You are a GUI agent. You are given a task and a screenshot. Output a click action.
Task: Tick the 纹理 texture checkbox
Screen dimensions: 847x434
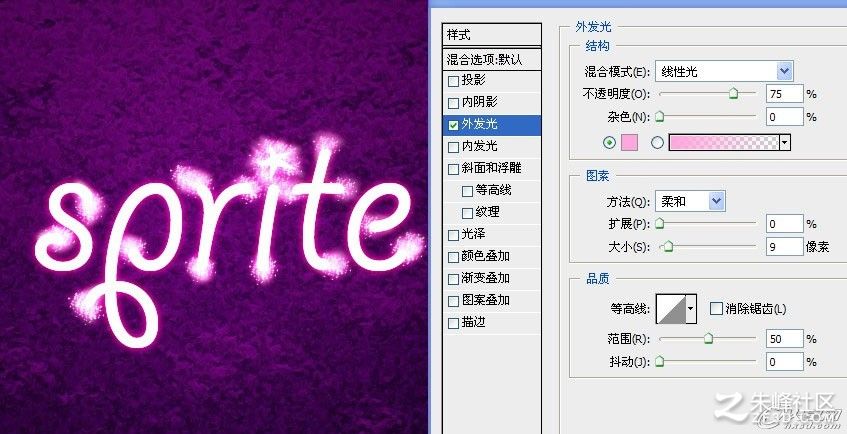[x=467, y=213]
